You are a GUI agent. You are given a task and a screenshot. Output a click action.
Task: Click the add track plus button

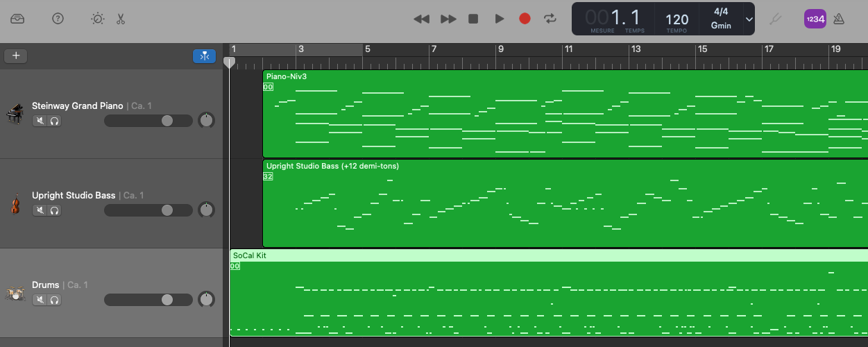(x=16, y=56)
